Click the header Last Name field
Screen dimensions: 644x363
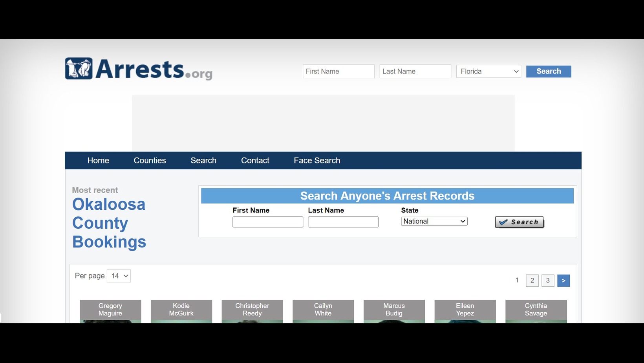pyautogui.click(x=415, y=71)
